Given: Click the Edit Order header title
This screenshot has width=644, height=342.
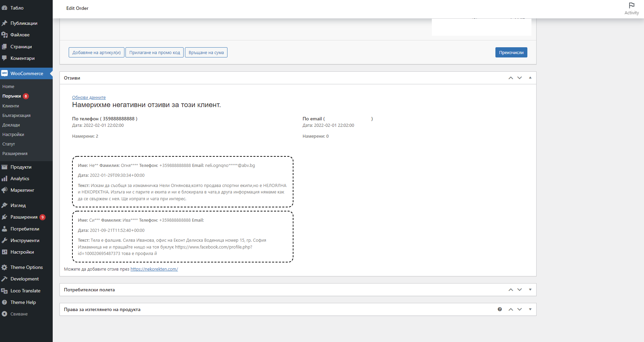Looking at the screenshot, I should (x=77, y=8).
